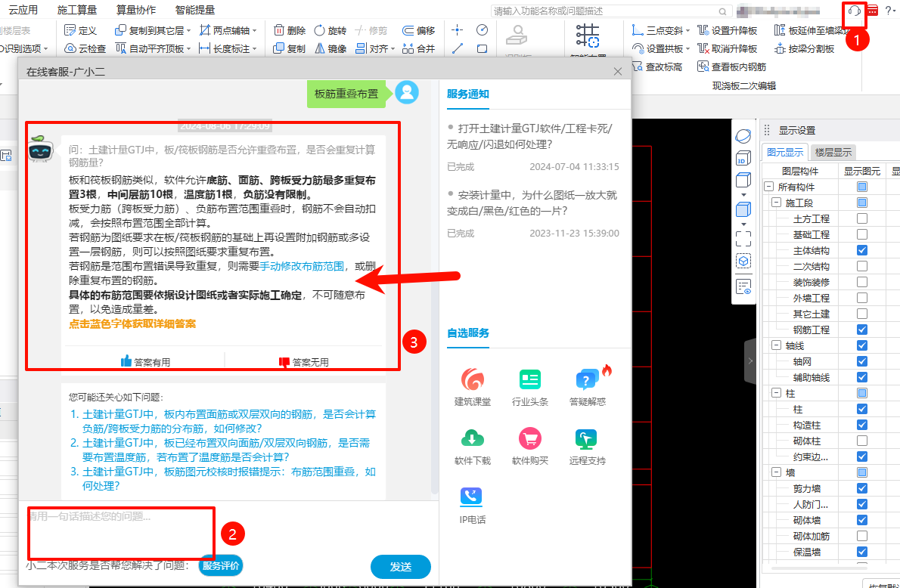
Task: Mark answer as 答案无用
Action: click(x=303, y=362)
